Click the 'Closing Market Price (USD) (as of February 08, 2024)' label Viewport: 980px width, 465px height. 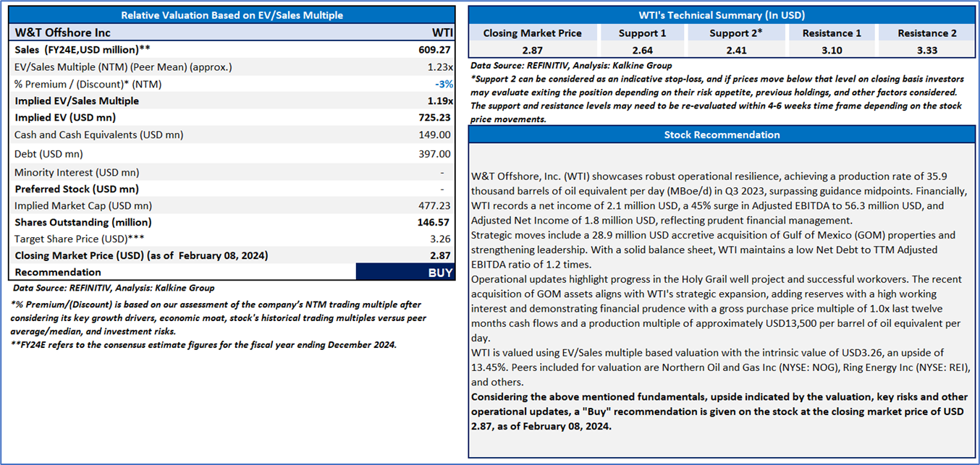pyautogui.click(x=141, y=255)
